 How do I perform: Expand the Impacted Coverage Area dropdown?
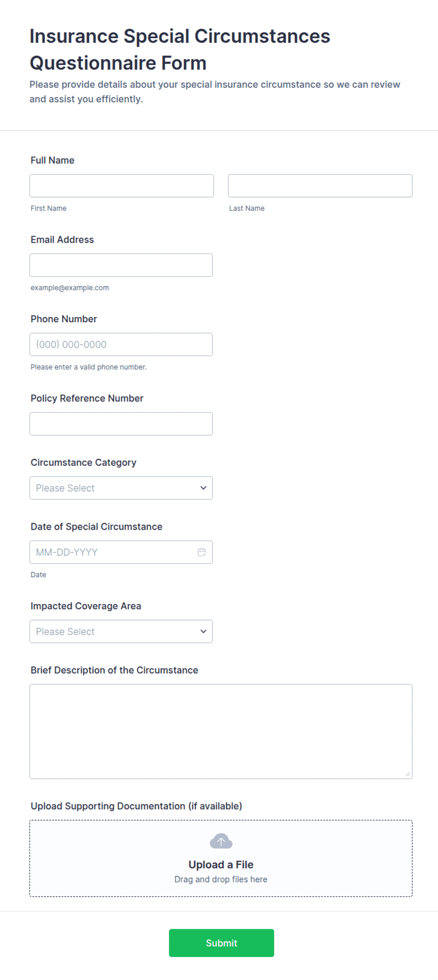click(121, 631)
